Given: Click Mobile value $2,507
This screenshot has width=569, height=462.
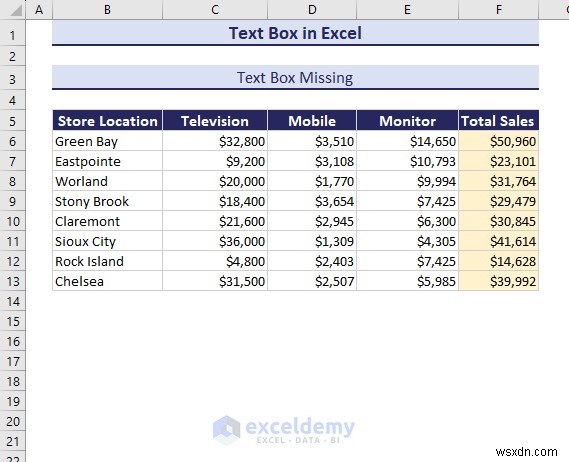Looking at the screenshot, I should pos(312,281).
